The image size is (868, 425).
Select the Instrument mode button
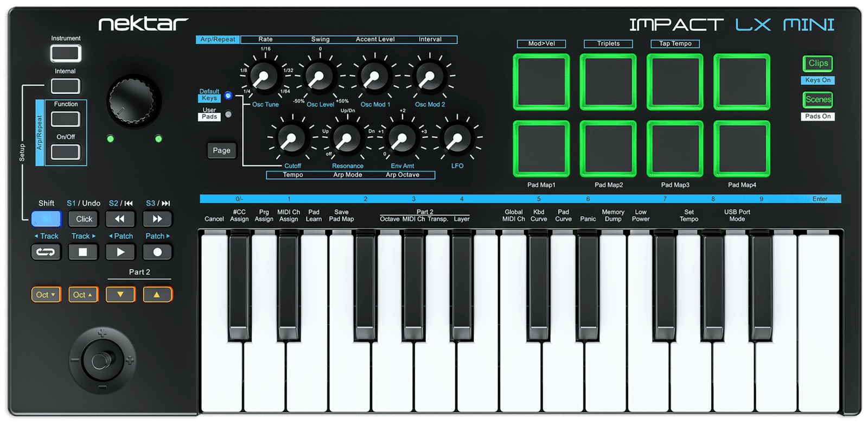(x=66, y=53)
